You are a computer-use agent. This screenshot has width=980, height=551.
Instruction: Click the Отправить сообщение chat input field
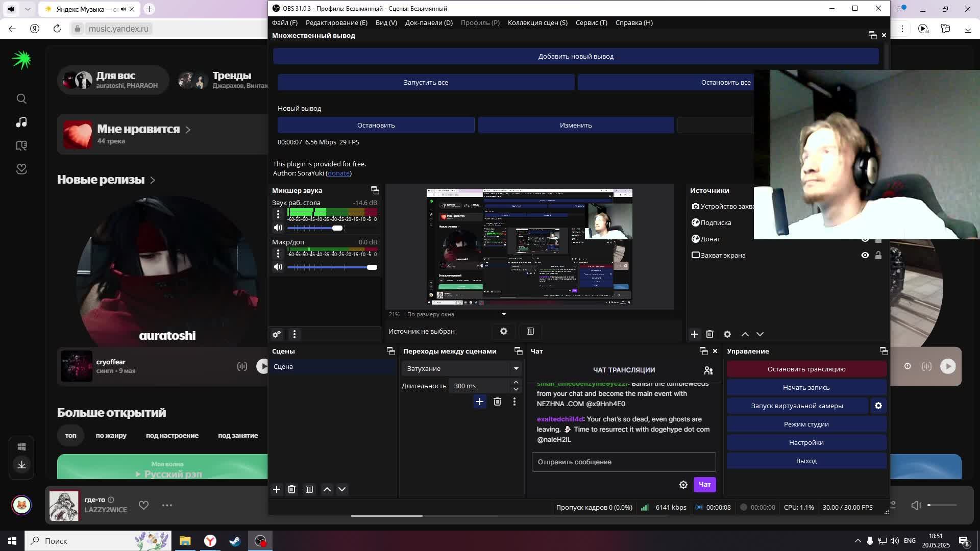click(623, 462)
